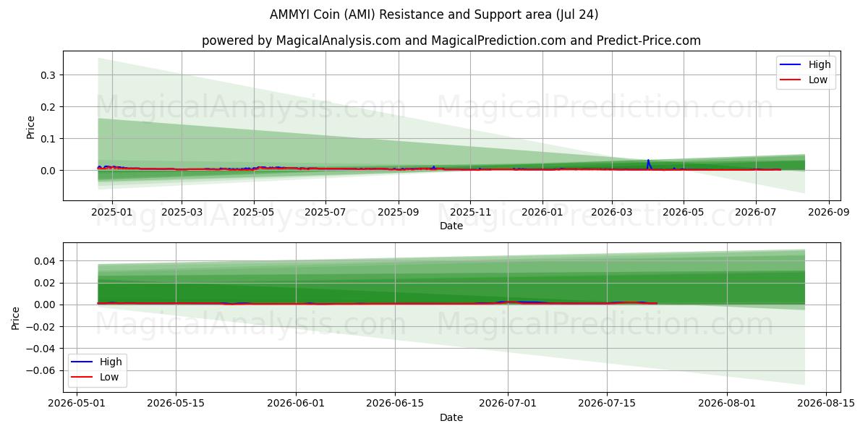Click the '−0.04' value on the bottom y-axis
The image size is (868, 434).
[42, 349]
